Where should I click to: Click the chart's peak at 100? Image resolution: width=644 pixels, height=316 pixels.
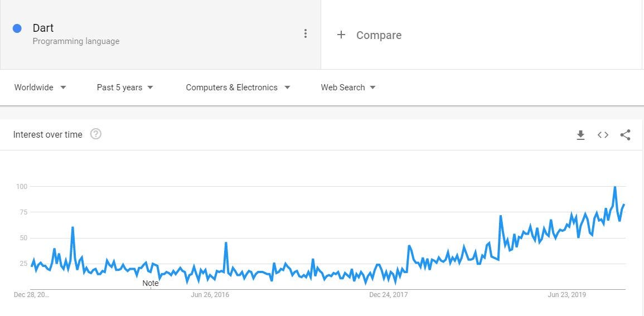pyautogui.click(x=615, y=187)
